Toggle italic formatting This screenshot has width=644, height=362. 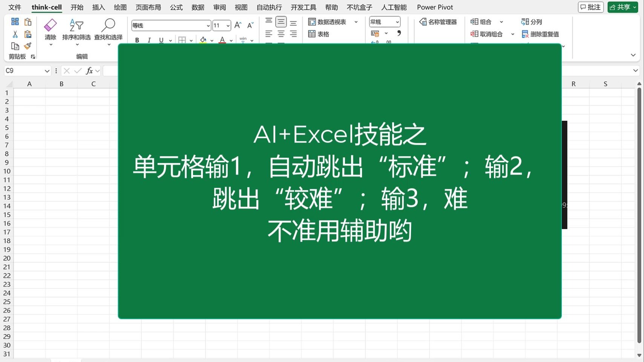(x=149, y=40)
